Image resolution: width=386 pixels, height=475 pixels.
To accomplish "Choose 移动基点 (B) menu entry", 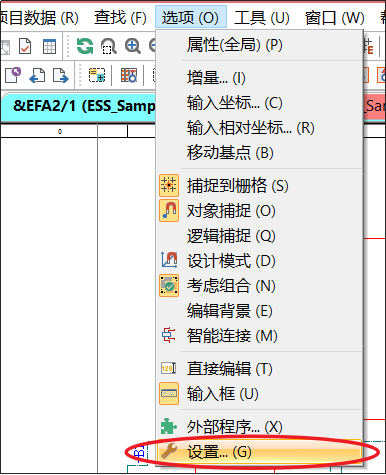I will point(260,152).
